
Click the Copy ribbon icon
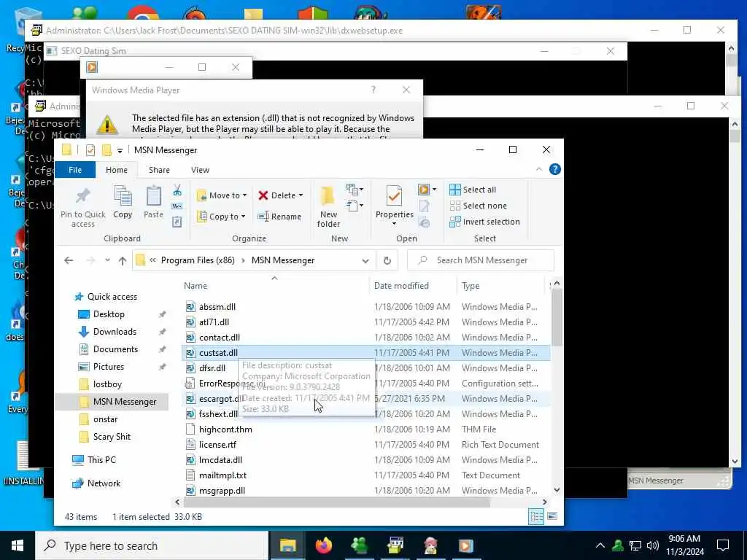(123, 202)
